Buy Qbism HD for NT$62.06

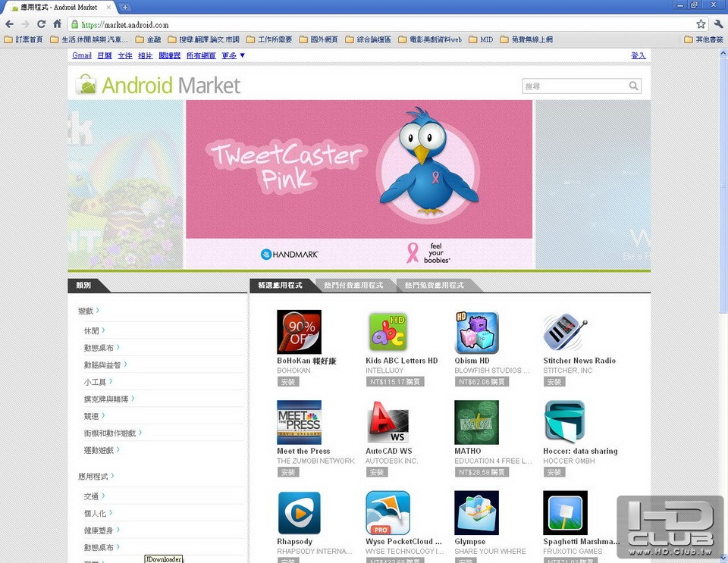pyautogui.click(x=482, y=382)
